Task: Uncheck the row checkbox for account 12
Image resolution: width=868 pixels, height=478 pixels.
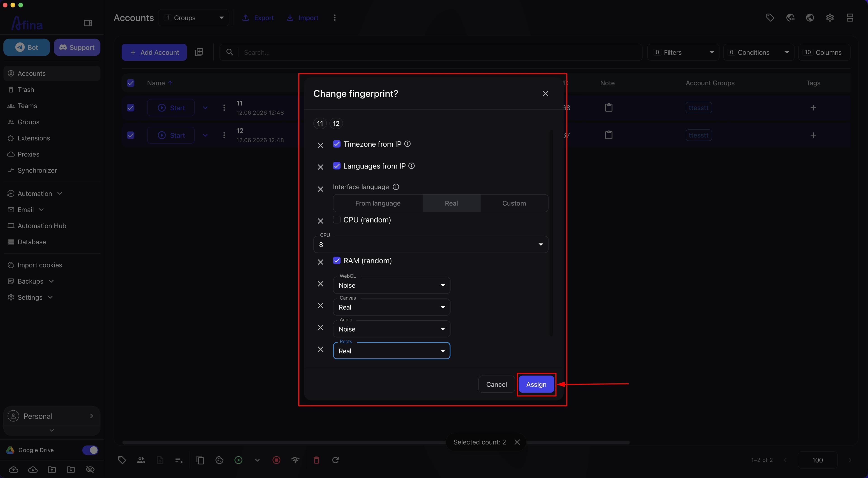Action: (131, 135)
